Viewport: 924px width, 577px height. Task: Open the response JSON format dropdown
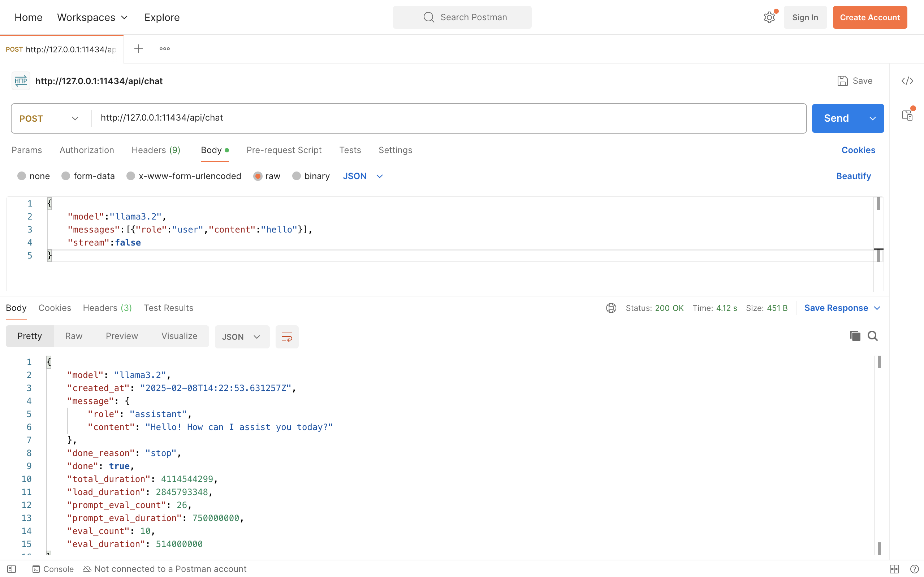click(x=242, y=337)
